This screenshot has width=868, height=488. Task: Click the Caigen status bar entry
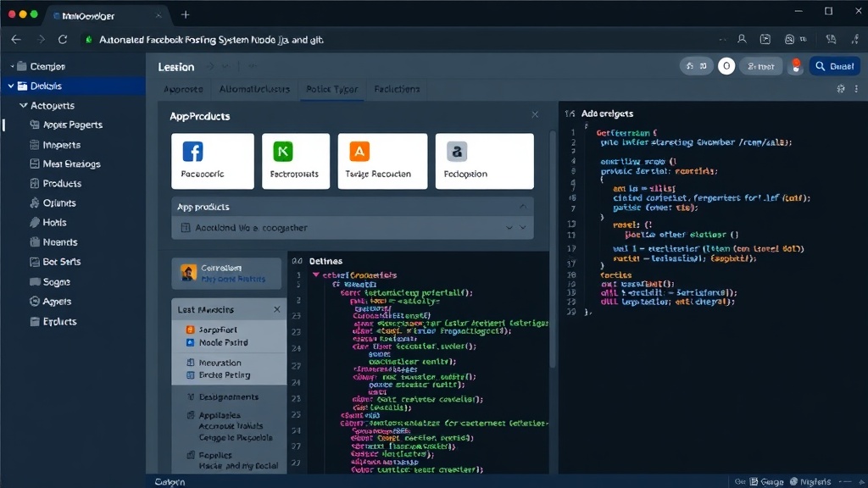[x=170, y=482]
